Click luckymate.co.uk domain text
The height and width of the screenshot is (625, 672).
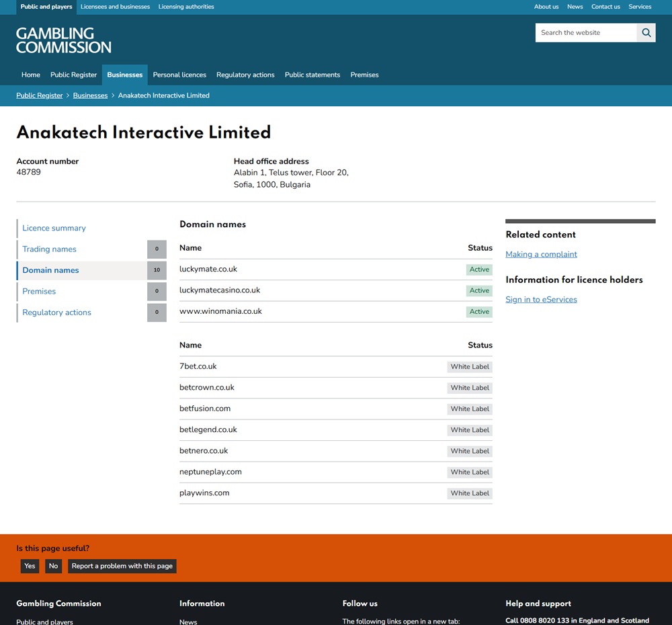208,269
